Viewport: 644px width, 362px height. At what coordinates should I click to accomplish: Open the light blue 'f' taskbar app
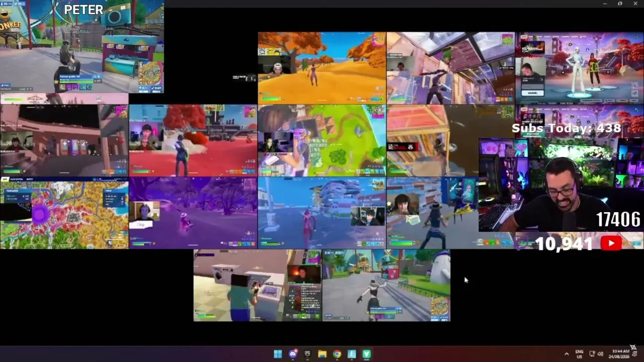point(352,354)
